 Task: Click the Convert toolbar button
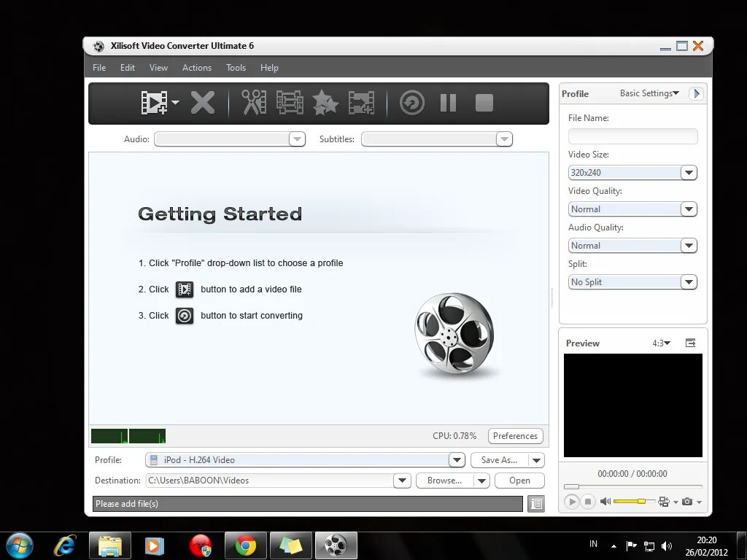click(x=412, y=103)
